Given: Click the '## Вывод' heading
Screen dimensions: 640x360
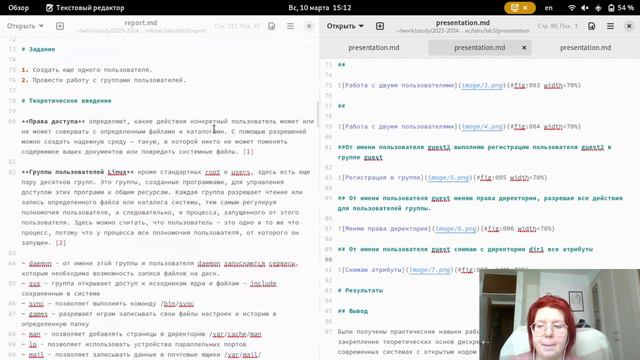Looking at the screenshot, I should (353, 311).
